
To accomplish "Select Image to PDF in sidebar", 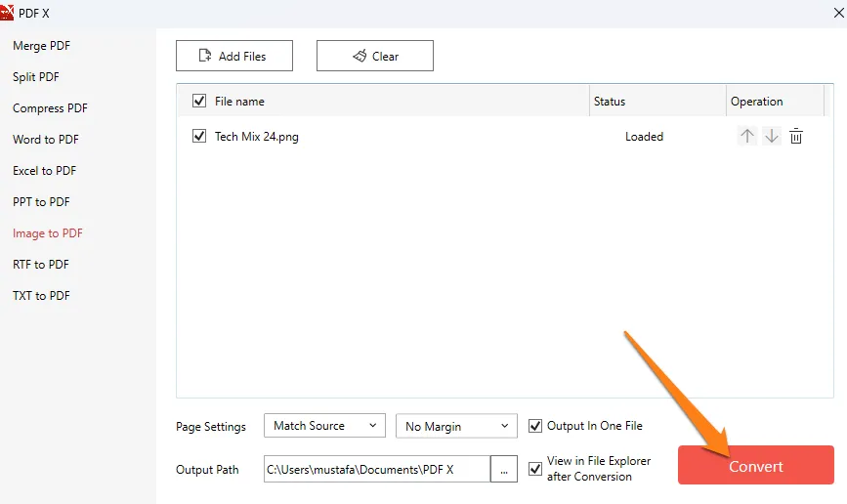I will [48, 233].
